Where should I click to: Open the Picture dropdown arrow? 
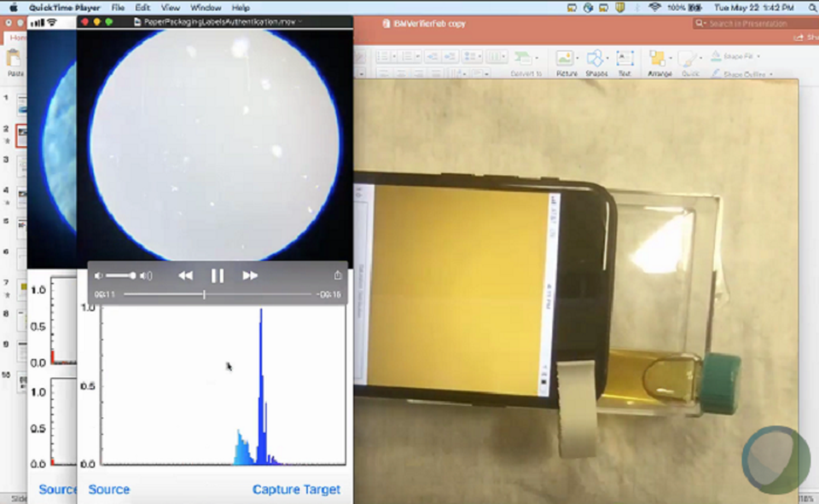coord(578,58)
